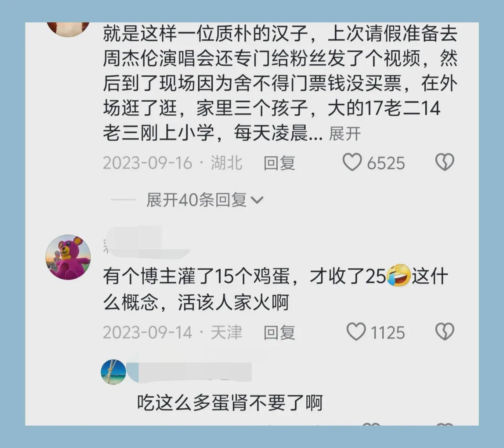This screenshot has width=504, height=448.
Task: Click the chevron next to 展开40条回复
Action: (257, 200)
